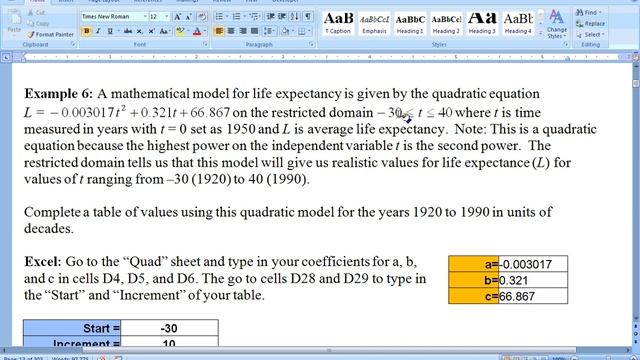Image resolution: width=640 pixels, height=360 pixels.
Task: Click the Change Case Aa icon
Action: (164, 31)
